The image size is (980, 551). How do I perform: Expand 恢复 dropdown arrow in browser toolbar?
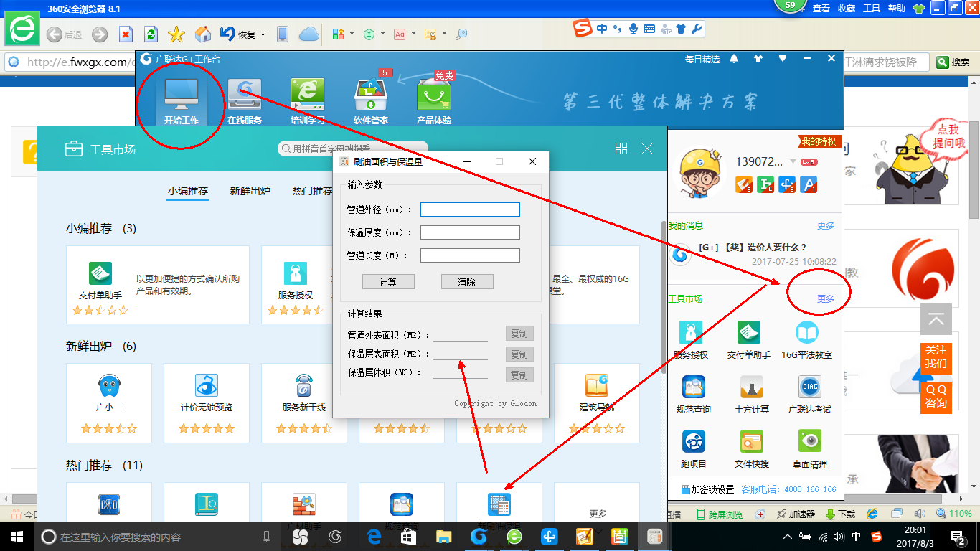(263, 34)
